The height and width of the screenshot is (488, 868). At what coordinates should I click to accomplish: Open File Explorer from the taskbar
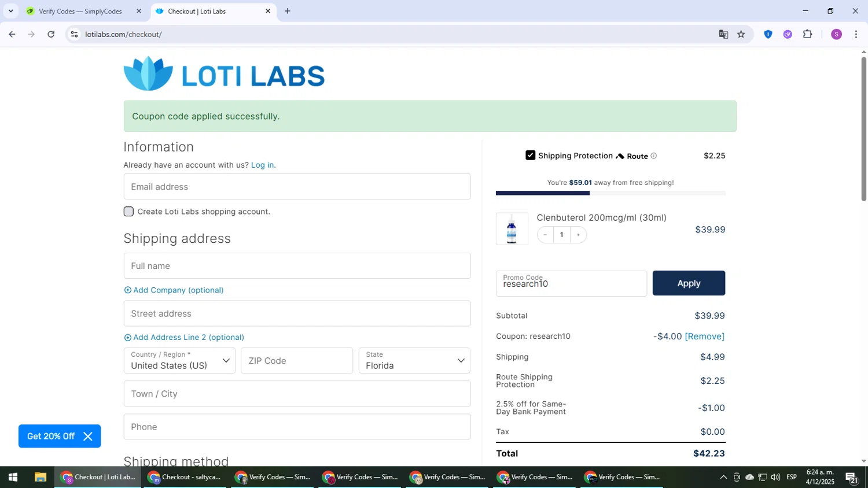point(40,477)
